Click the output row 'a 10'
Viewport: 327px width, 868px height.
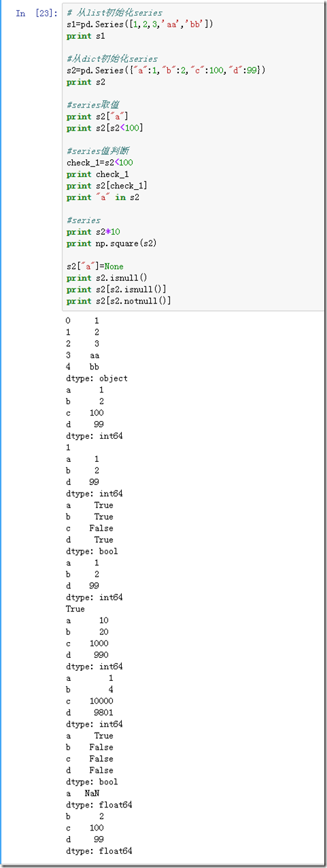click(87, 621)
